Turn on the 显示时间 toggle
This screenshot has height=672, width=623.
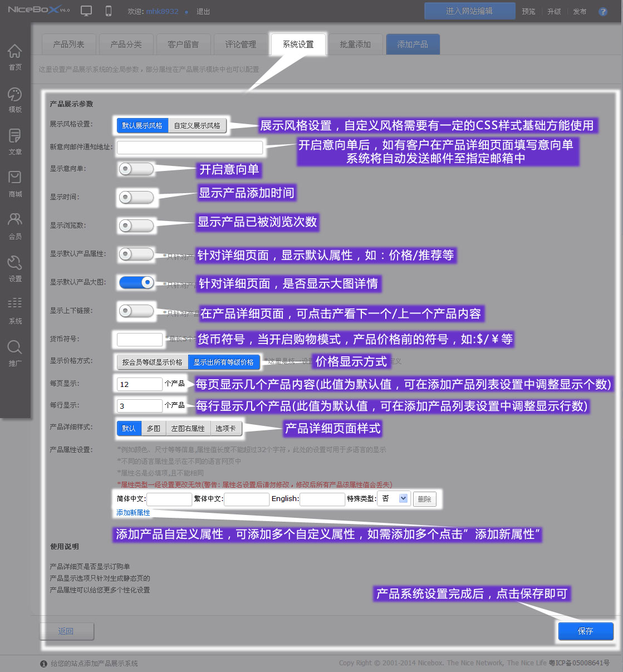coord(136,197)
